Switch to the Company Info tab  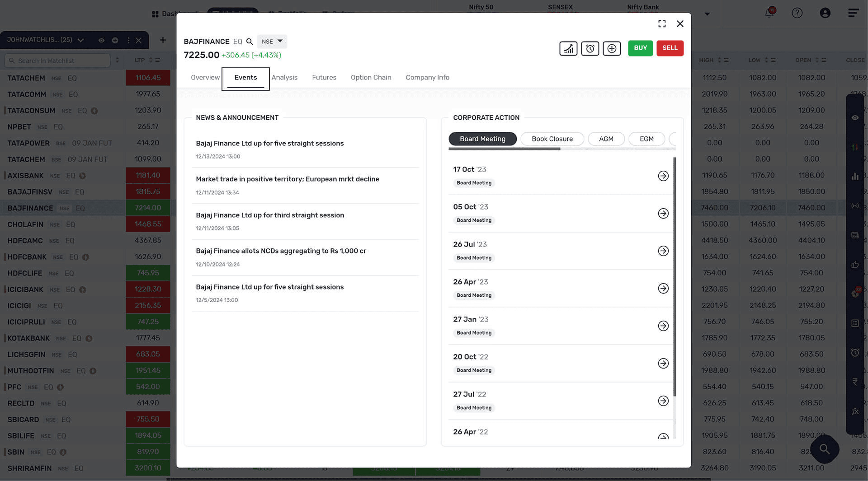click(427, 77)
